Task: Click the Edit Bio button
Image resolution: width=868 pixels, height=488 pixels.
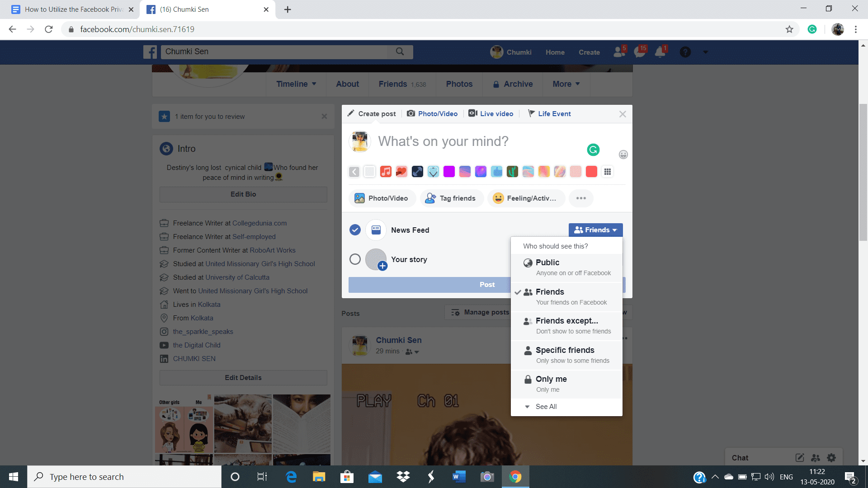Action: pyautogui.click(x=243, y=194)
